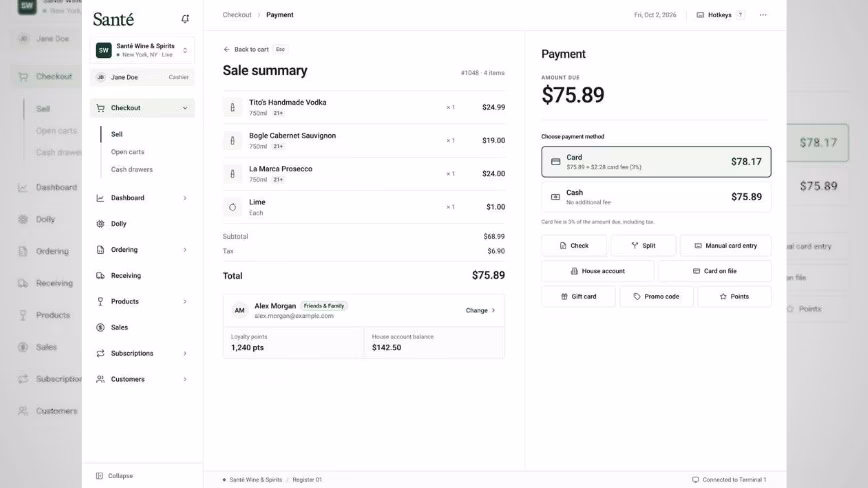Click the SW store logo badge

click(x=104, y=50)
